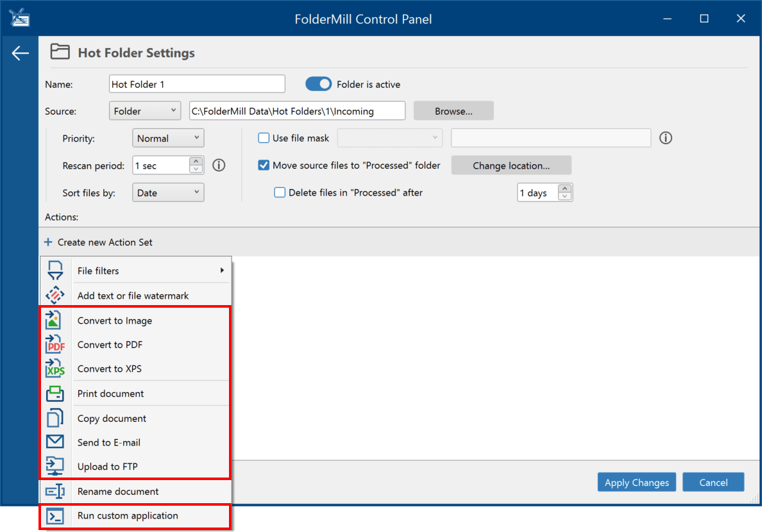Expand the File filters submenu arrow
762x532 pixels.
point(222,270)
